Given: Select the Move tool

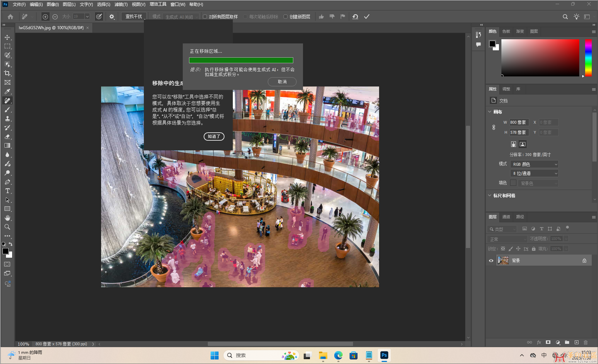Looking at the screenshot, I should (x=7, y=37).
